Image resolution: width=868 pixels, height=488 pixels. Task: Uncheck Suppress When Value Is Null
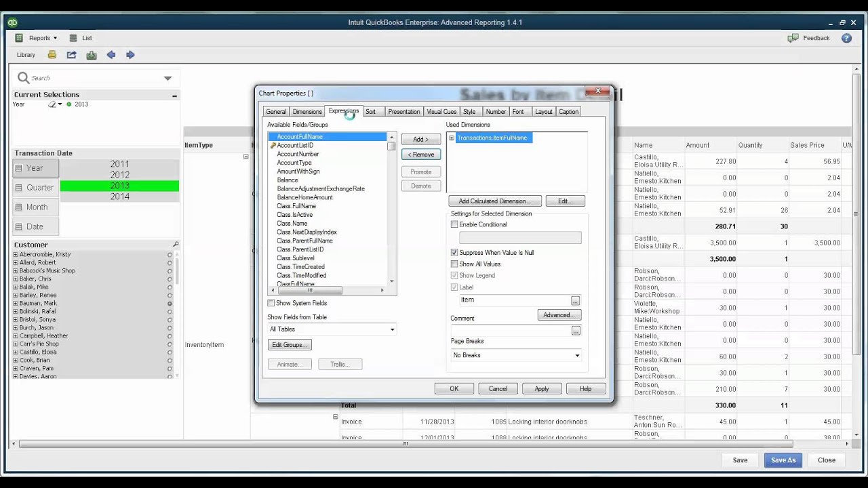[454, 252]
